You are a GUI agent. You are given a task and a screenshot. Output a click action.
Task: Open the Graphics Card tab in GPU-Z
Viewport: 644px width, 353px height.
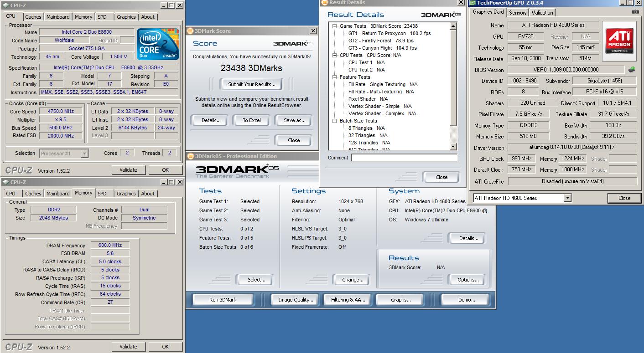pyautogui.click(x=488, y=12)
